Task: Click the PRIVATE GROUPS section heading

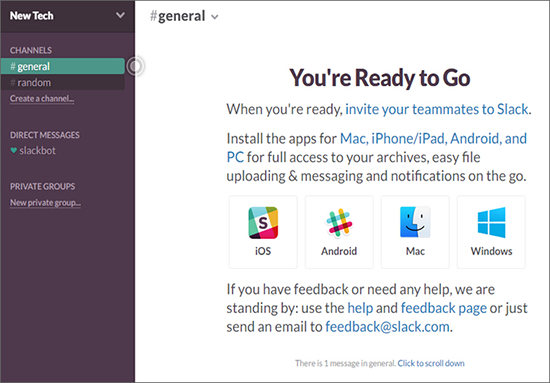Action: [x=42, y=186]
